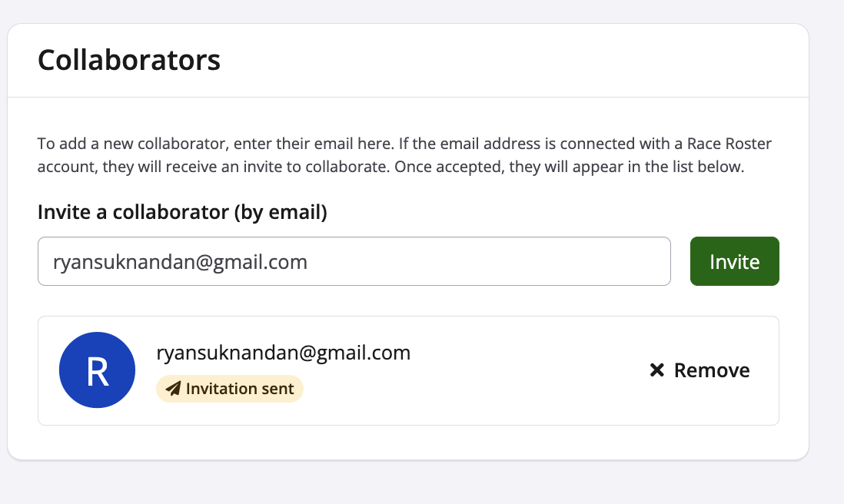Click the 'Invitation sent' label text
The image size is (844, 504).
[240, 389]
